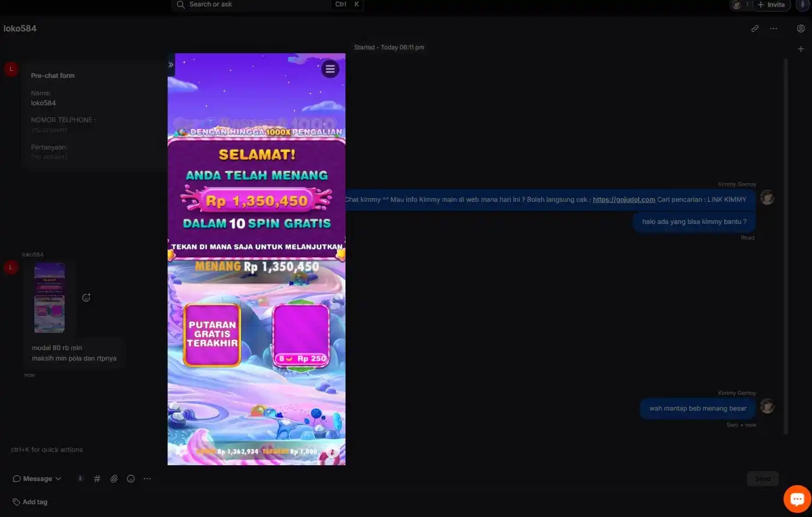This screenshot has height=517, width=812.
Task: Click Kimmy Gemoy avatar beside the gojudol link message
Action: (767, 198)
